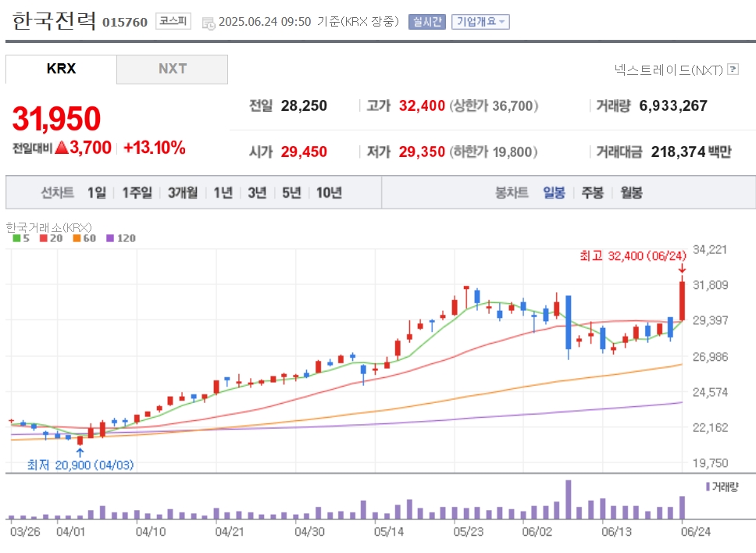Open the 넥스트레이드(NXT) link
The width and height of the screenshot is (756, 553).
669,70
